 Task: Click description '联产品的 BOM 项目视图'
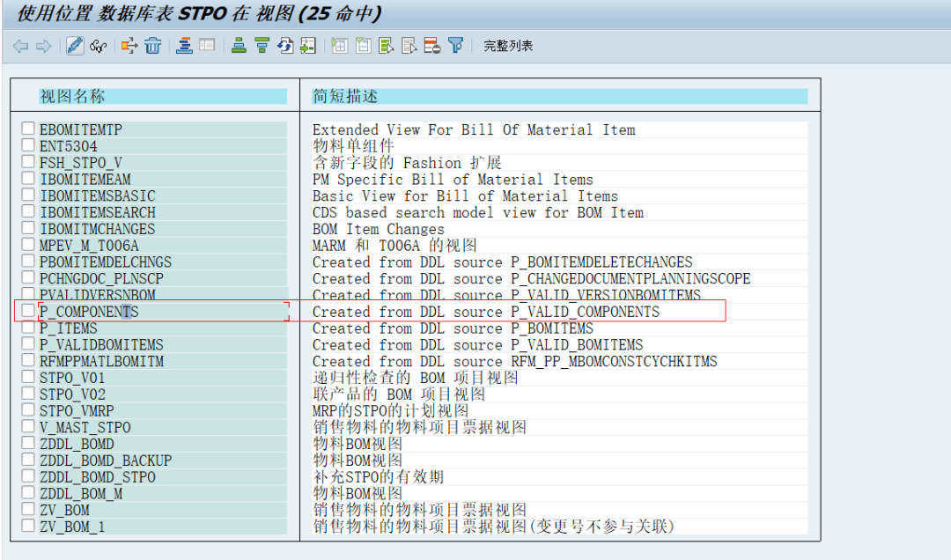399,394
